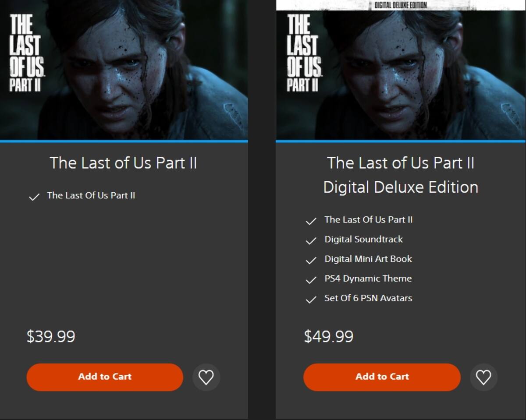Click the Digital Deluxe Edition banner on cover
This screenshot has width=526, height=420.
coord(401,5)
